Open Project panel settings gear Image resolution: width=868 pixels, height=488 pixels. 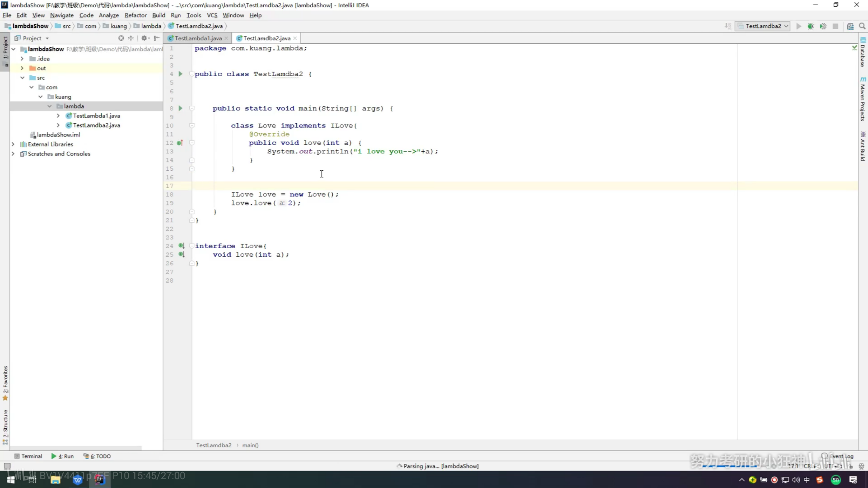pyautogui.click(x=145, y=38)
